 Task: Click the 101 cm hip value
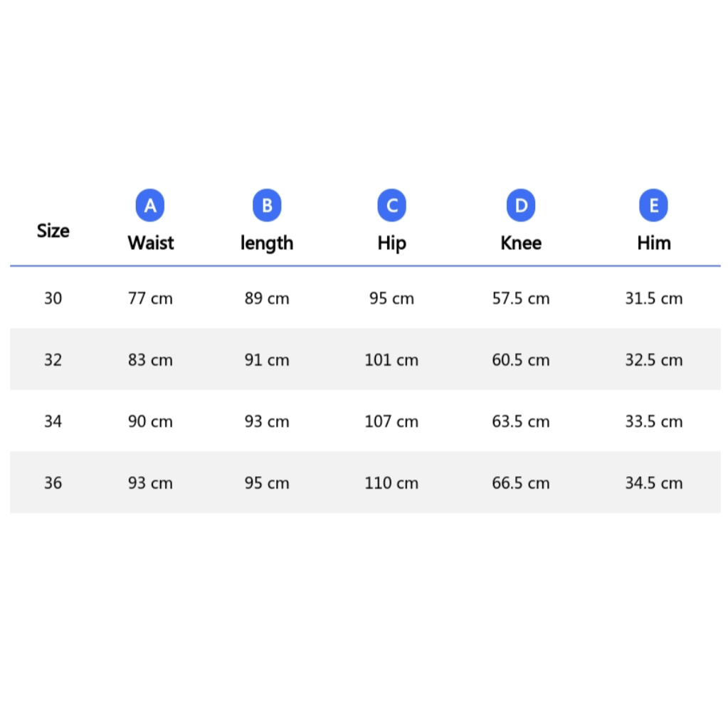coord(391,360)
